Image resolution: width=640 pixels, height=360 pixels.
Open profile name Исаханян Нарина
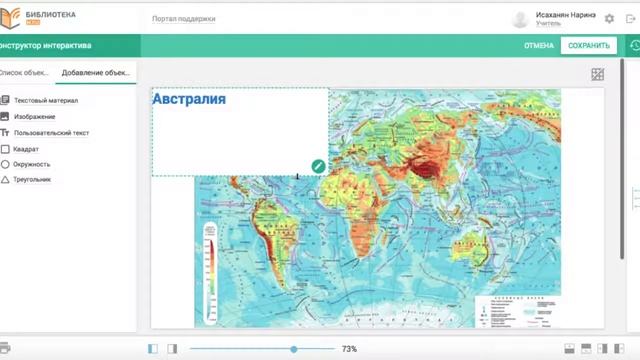pyautogui.click(x=565, y=15)
